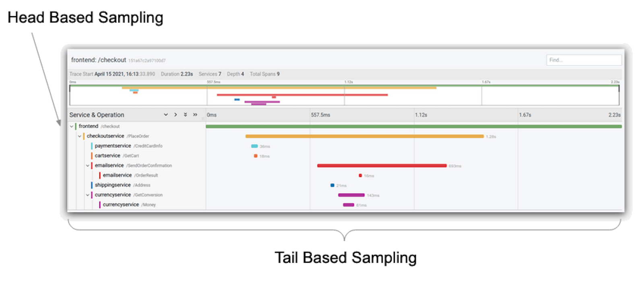Select the currencyservice /Money span row
This screenshot has width=644, height=291.
[x=345, y=205]
